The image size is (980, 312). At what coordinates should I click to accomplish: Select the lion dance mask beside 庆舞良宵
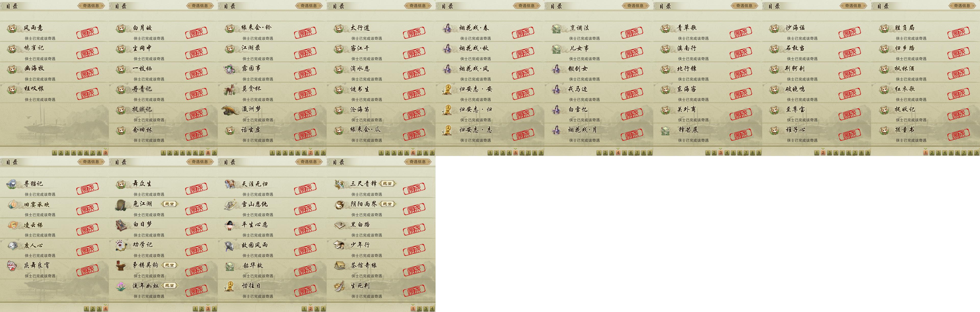click(12, 266)
